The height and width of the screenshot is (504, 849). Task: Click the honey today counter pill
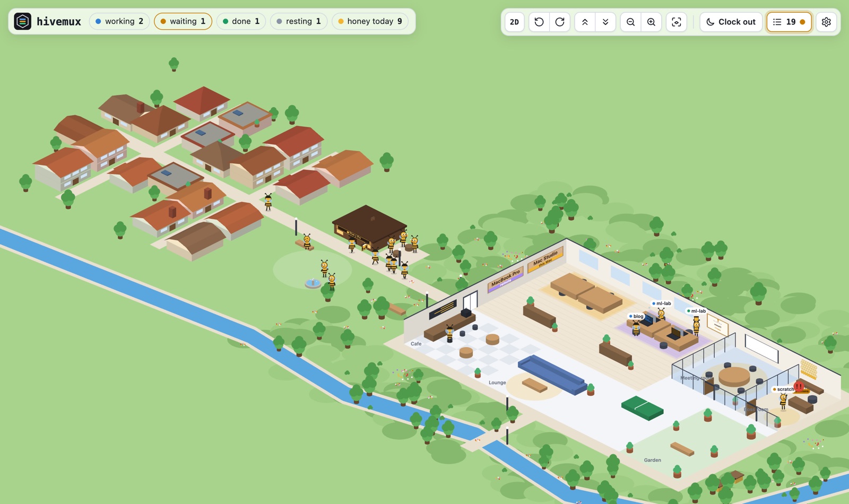click(370, 21)
